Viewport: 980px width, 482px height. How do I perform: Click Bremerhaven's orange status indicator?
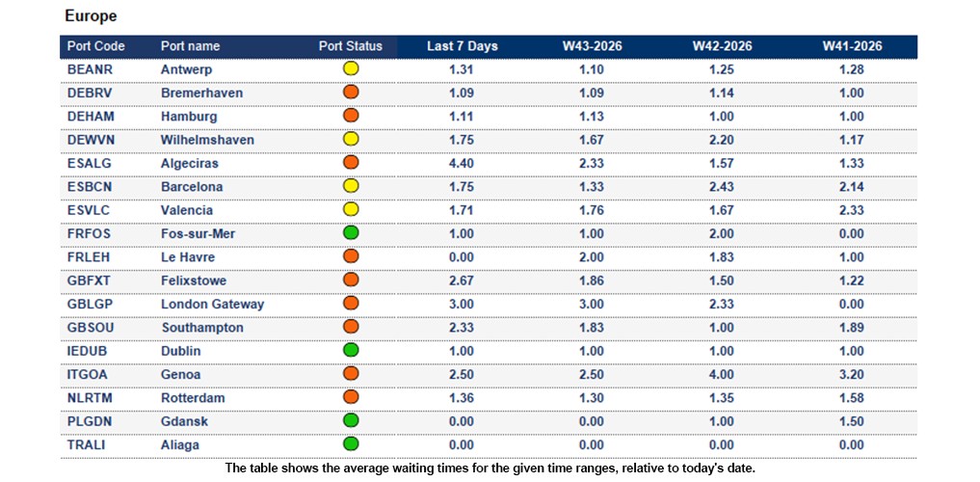click(x=351, y=92)
